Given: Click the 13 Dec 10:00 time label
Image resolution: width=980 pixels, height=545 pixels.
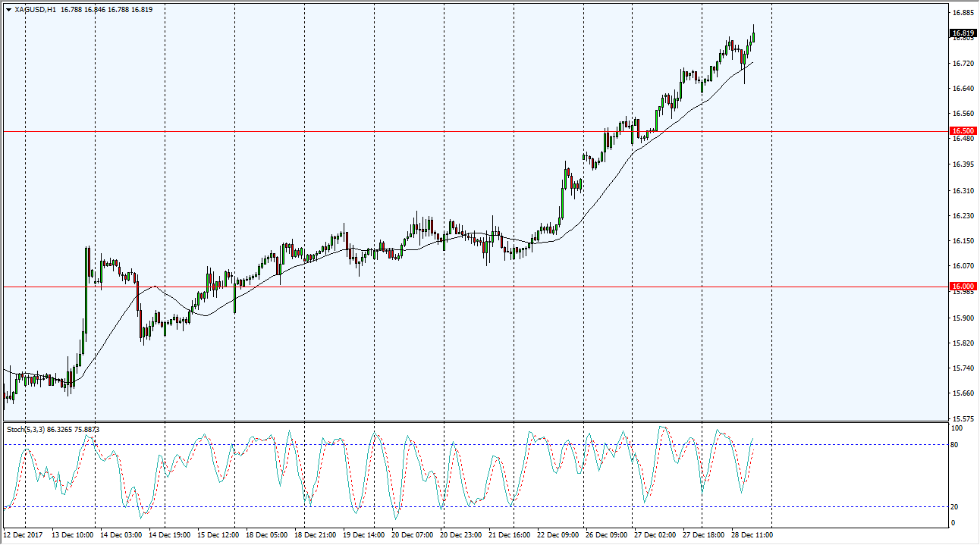Looking at the screenshot, I should tap(73, 535).
